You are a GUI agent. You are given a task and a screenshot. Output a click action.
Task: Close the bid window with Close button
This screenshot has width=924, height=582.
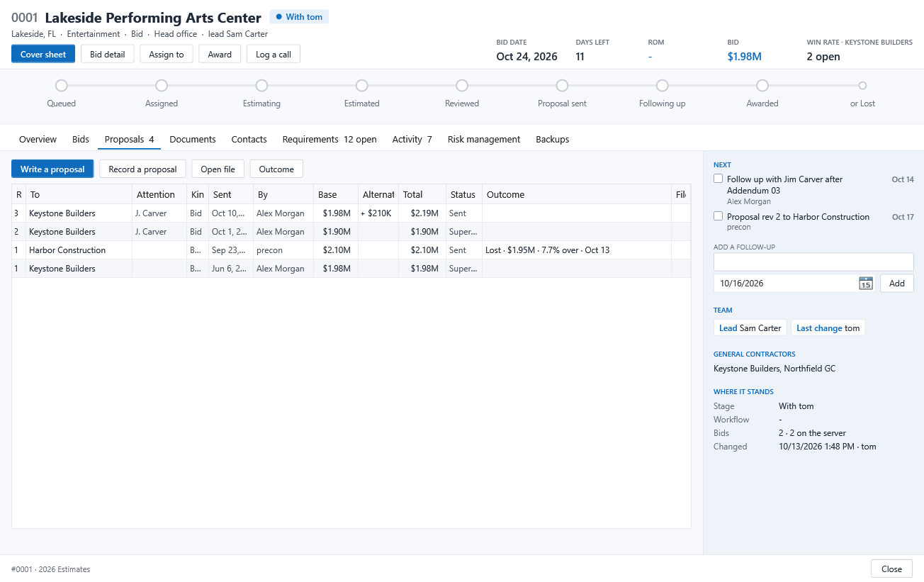(x=891, y=569)
